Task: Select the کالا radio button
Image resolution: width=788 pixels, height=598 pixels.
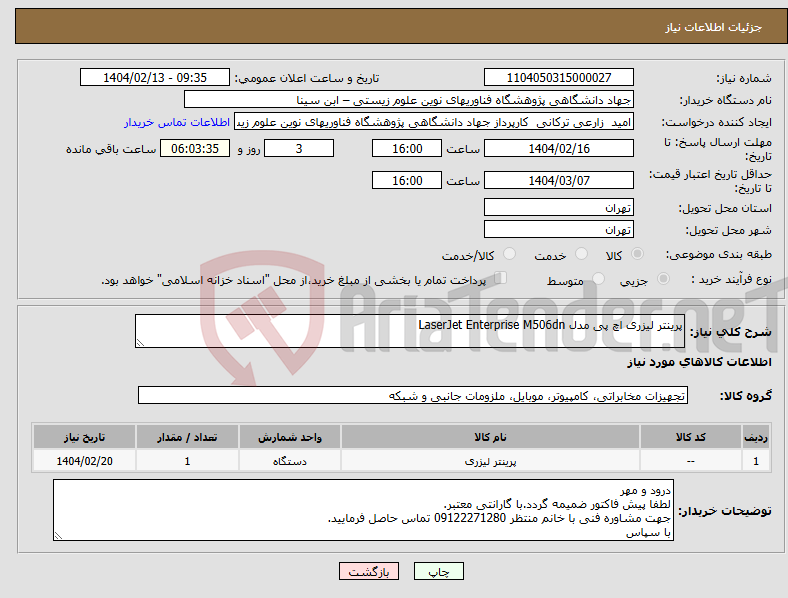Action: [637, 254]
